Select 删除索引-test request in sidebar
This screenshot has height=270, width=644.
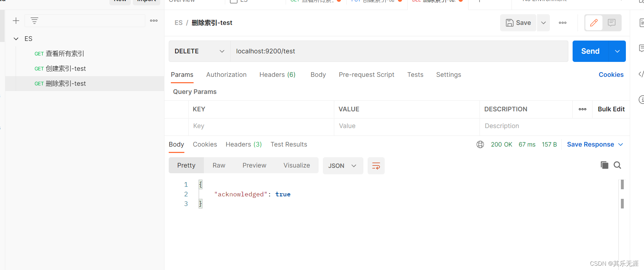pyautogui.click(x=85, y=84)
